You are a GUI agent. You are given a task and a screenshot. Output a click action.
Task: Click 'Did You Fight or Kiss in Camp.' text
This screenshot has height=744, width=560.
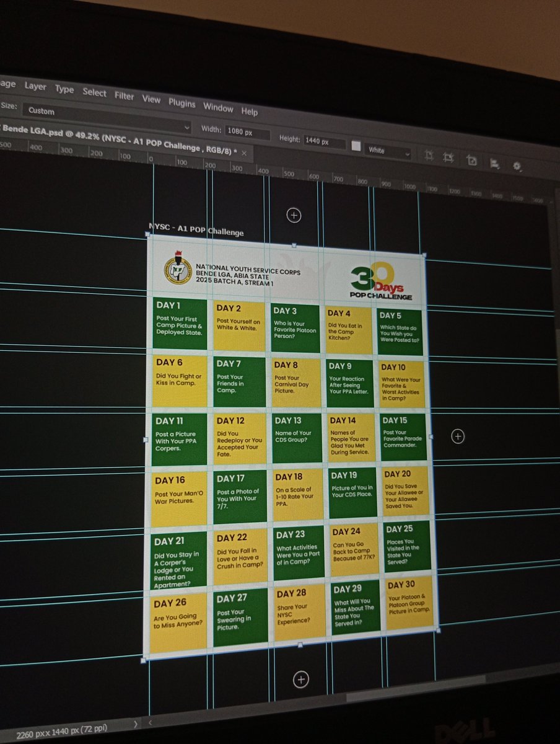pos(178,380)
